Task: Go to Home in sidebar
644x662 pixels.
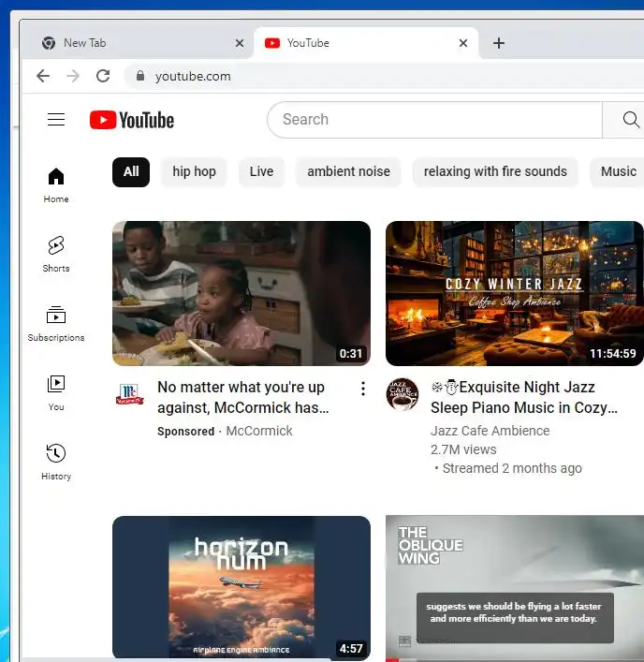Action: click(56, 185)
